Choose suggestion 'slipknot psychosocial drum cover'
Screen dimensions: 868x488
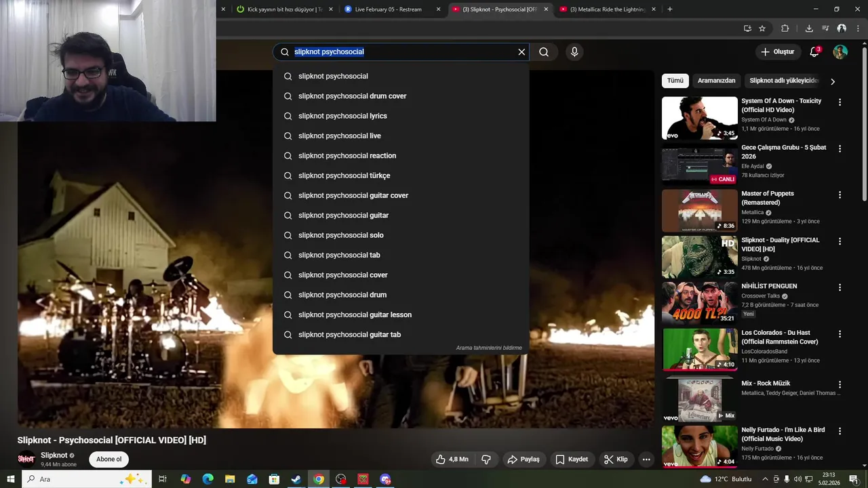pyautogui.click(x=401, y=96)
